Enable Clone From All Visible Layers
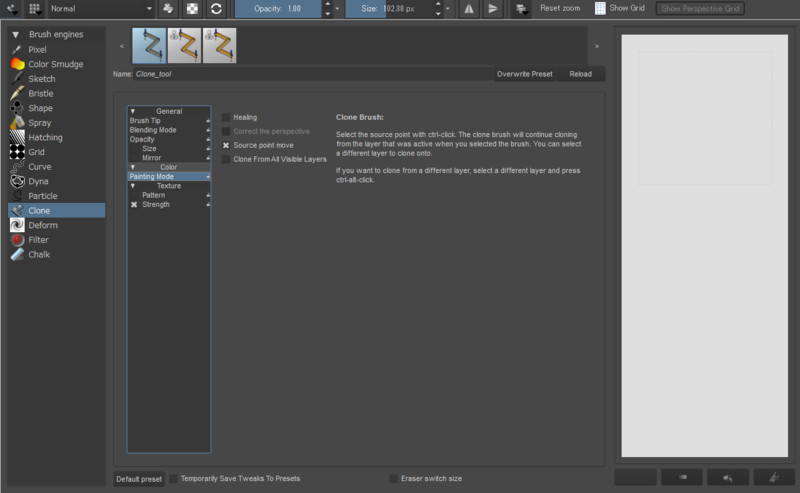The width and height of the screenshot is (800, 493). click(x=226, y=159)
